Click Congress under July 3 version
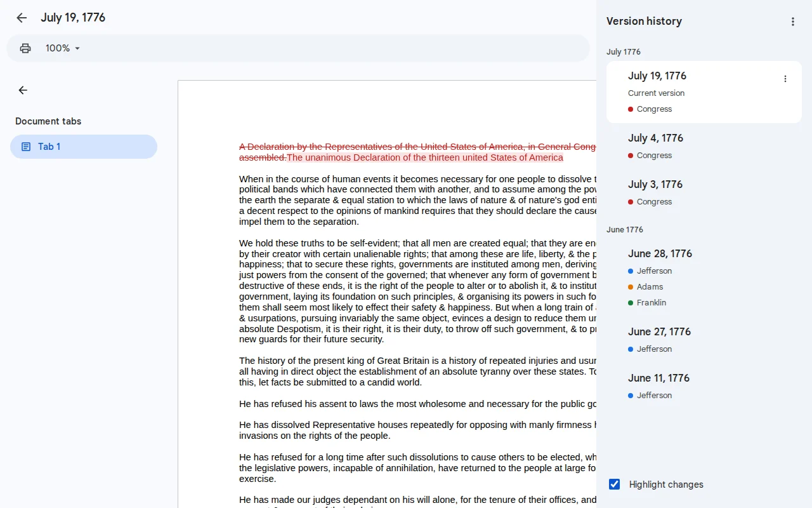Screen dimensions: 812x508 click(x=654, y=202)
